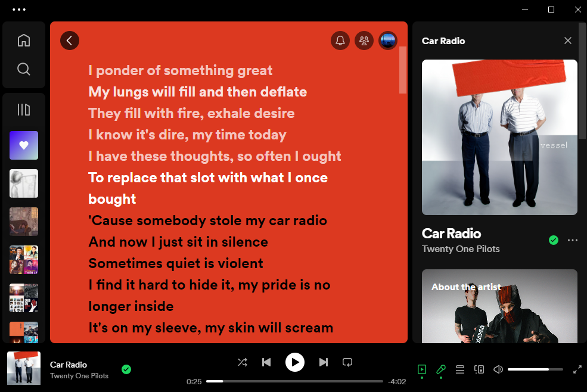Open the user profile avatar menu
Image resolution: width=587 pixels, height=392 pixels.
click(388, 41)
